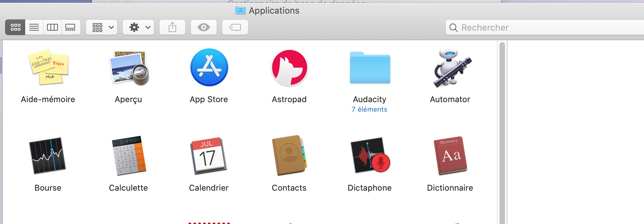Select the Automator robot icon

click(450, 67)
